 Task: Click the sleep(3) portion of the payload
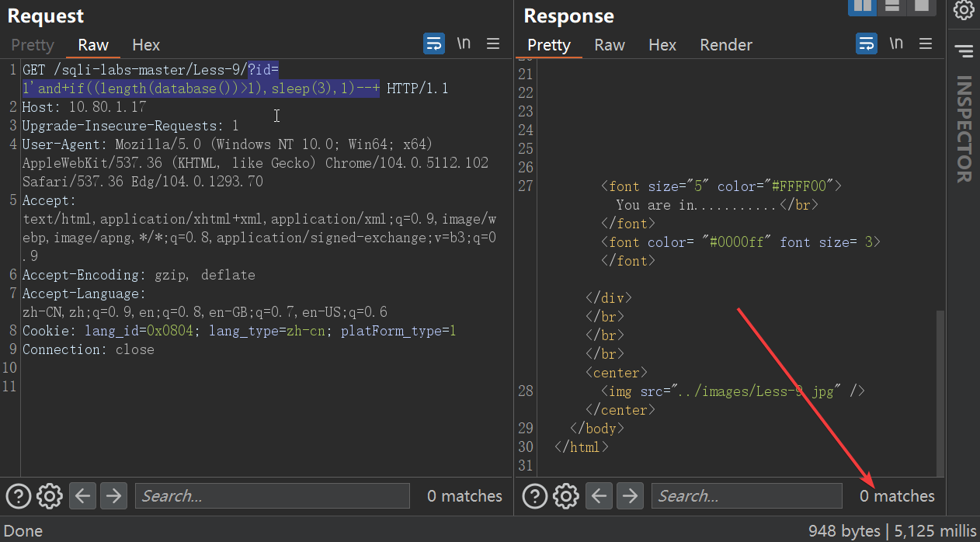point(303,89)
